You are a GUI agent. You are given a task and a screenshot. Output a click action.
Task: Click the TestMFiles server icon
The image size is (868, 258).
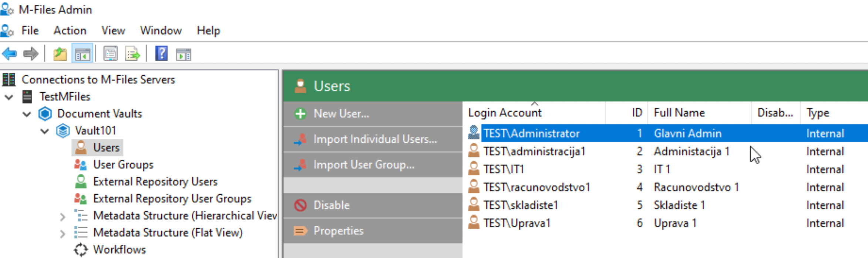pyautogui.click(x=27, y=96)
